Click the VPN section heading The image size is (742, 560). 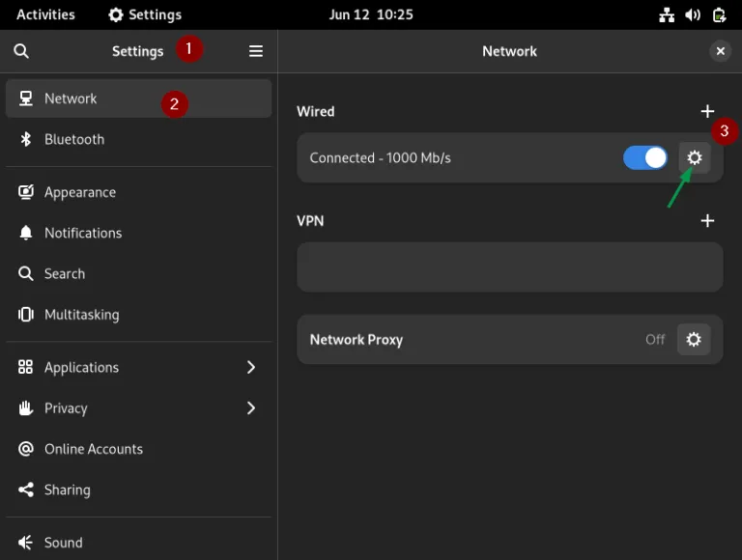[x=310, y=221]
